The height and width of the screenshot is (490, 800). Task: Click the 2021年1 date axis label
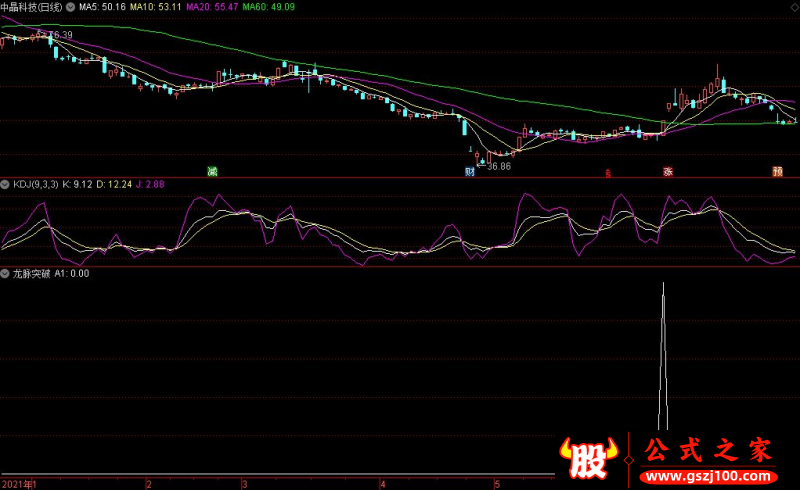[19, 484]
